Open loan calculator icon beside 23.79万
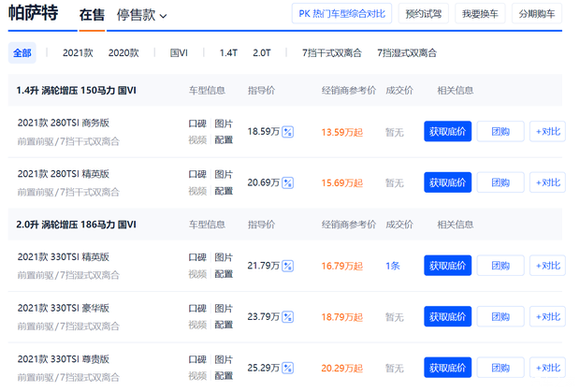Image resolution: width=580 pixels, height=392 pixels. (x=287, y=316)
